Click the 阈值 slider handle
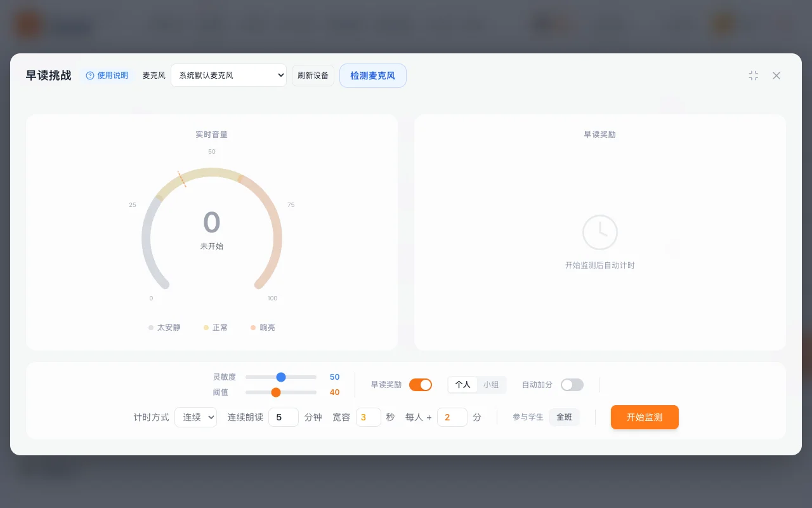This screenshot has width=812, height=508. (x=276, y=392)
